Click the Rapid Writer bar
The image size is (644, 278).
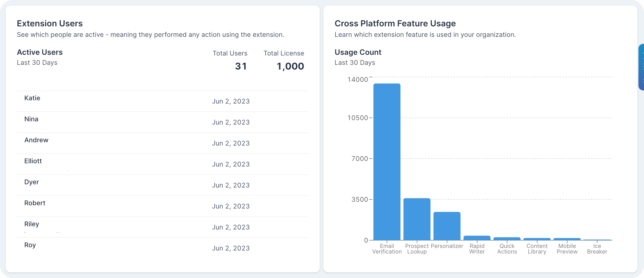point(477,238)
